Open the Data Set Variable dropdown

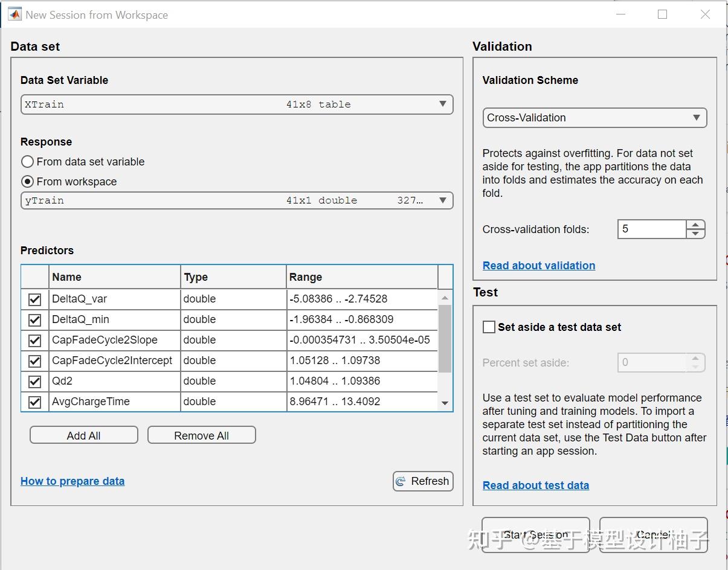coord(237,104)
